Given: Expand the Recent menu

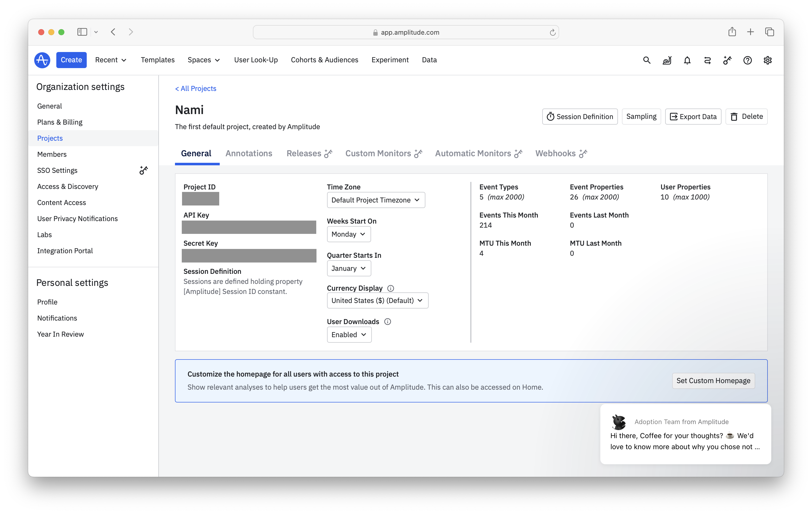Looking at the screenshot, I should [x=111, y=60].
